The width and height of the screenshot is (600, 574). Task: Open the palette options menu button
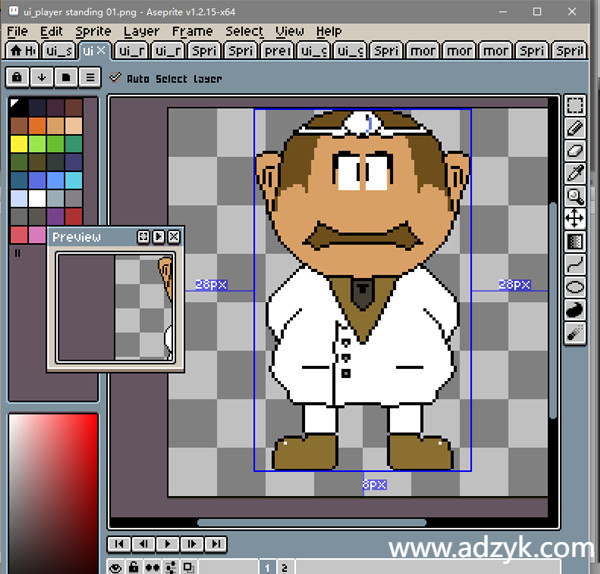88,77
